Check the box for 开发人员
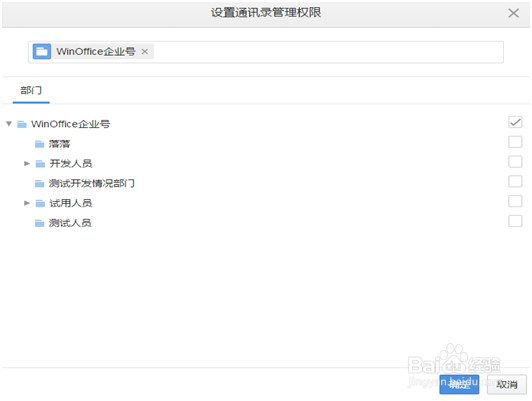The width and height of the screenshot is (532, 401). 515,162
